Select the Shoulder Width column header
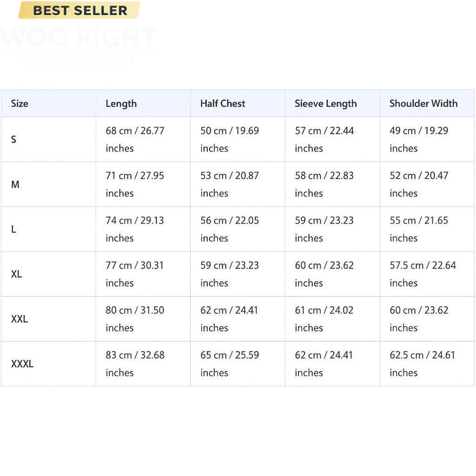The image size is (476, 476). pyautogui.click(x=423, y=104)
